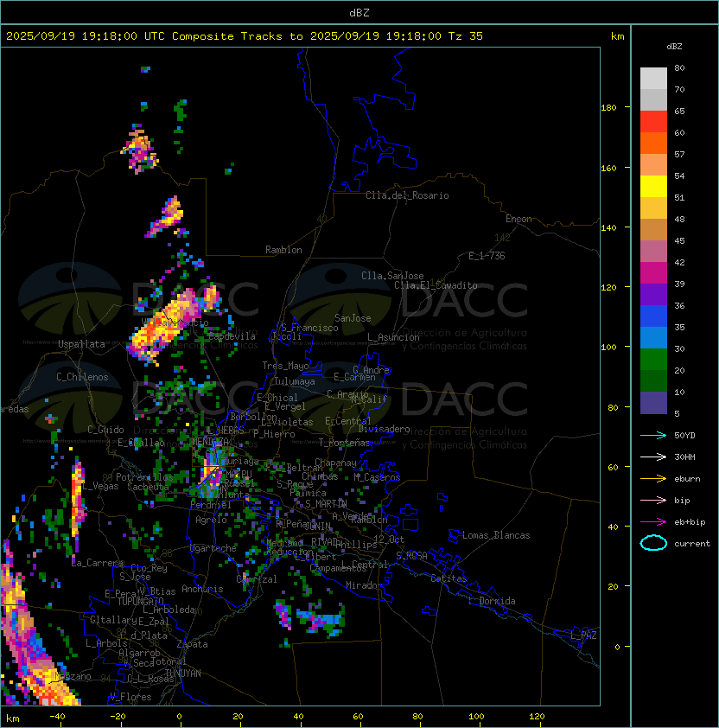This screenshot has width=719, height=728.
Task: Click the 'L_Dormida' map label
Action: tap(492, 601)
